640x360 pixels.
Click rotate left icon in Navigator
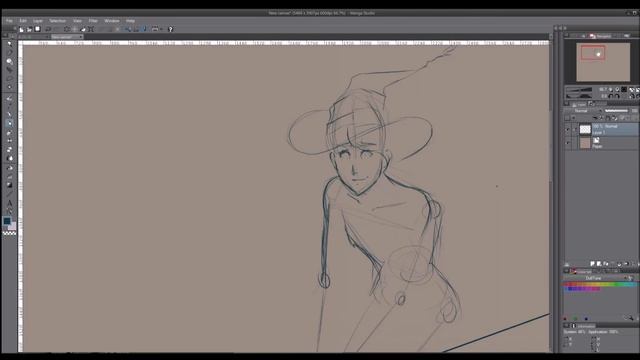tap(611, 96)
